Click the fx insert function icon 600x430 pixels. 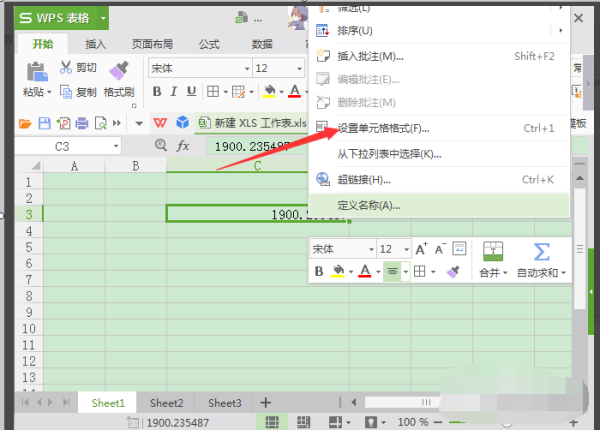183,146
